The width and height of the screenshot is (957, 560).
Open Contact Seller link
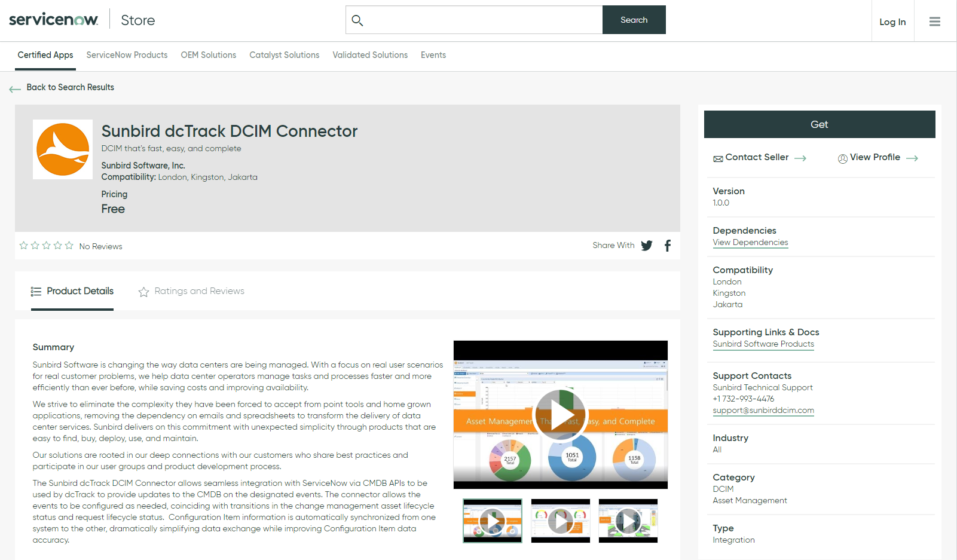[757, 157]
